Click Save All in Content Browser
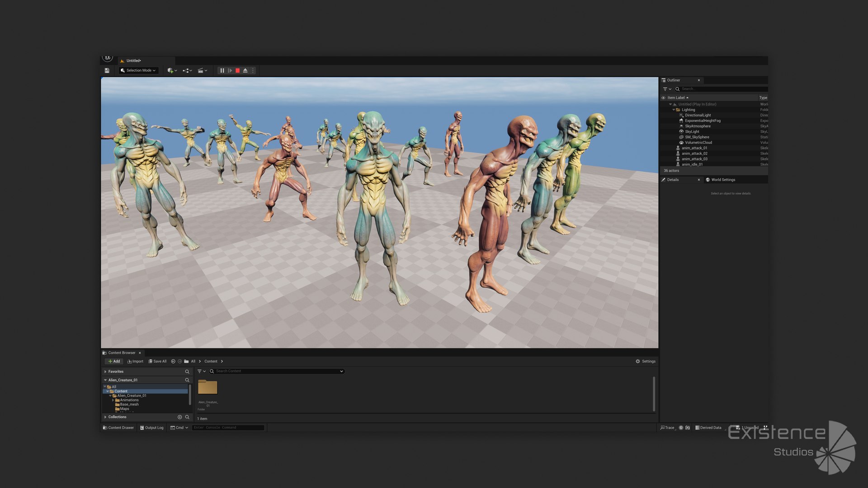868x488 pixels. pos(157,361)
